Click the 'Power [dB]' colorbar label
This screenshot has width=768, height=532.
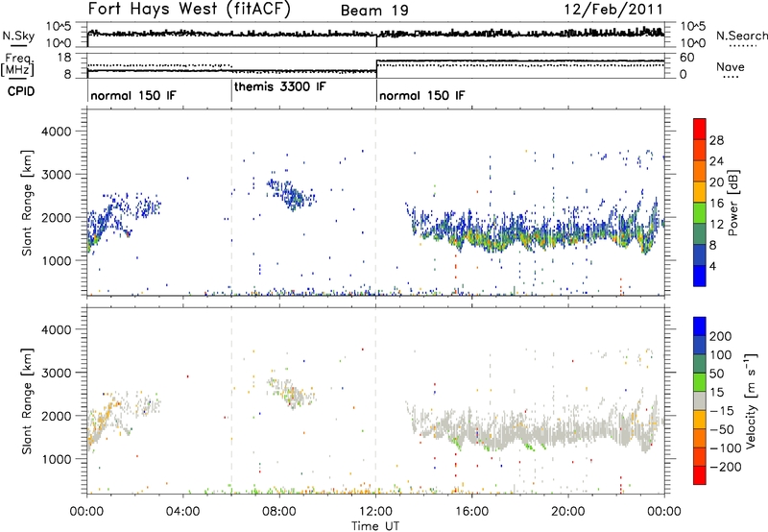click(x=733, y=203)
